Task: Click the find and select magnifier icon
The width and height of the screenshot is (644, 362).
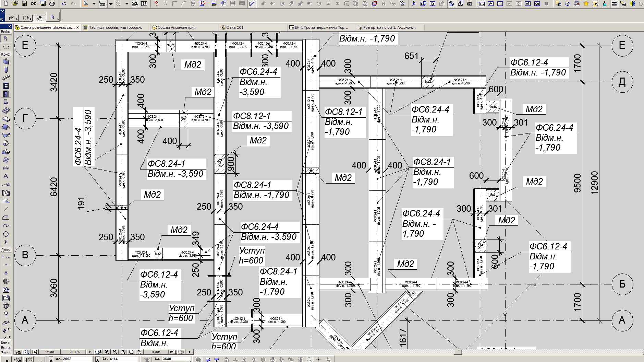Action: [402, 4]
